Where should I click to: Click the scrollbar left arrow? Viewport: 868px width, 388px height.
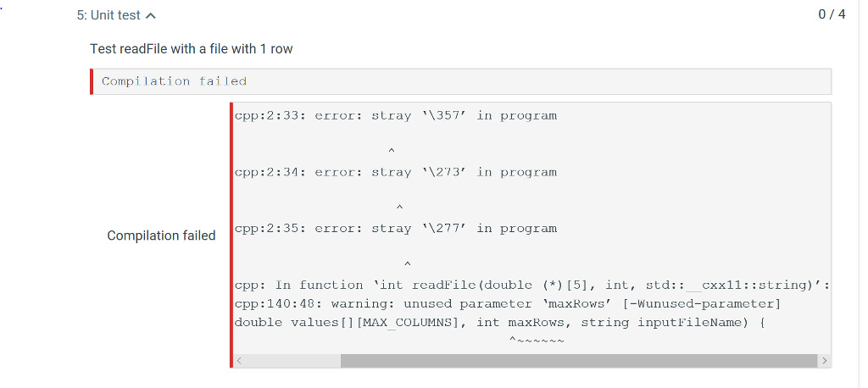tap(239, 361)
